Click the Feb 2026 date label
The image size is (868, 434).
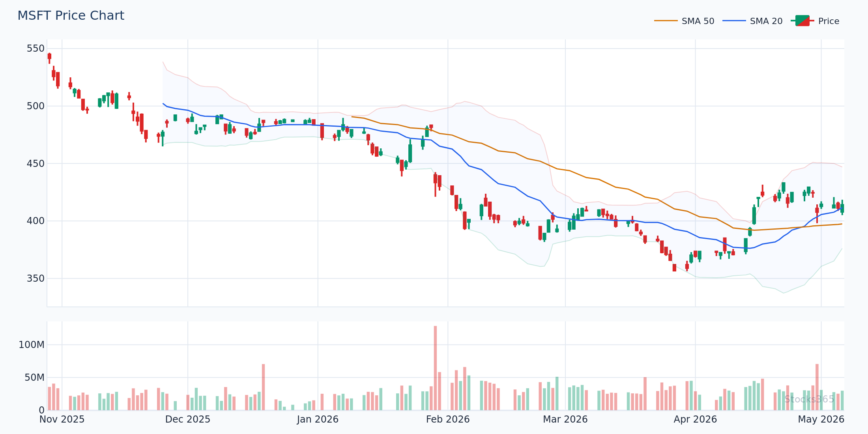coord(448,419)
